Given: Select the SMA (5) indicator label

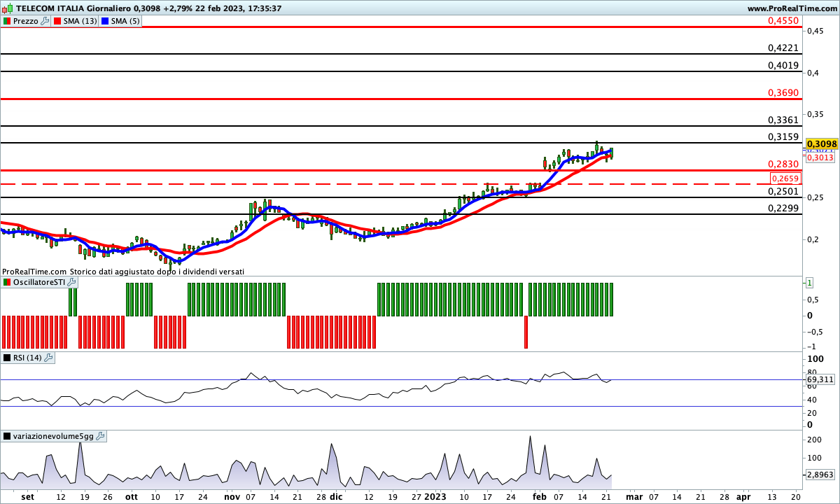Looking at the screenshot, I should pyautogui.click(x=125, y=21).
